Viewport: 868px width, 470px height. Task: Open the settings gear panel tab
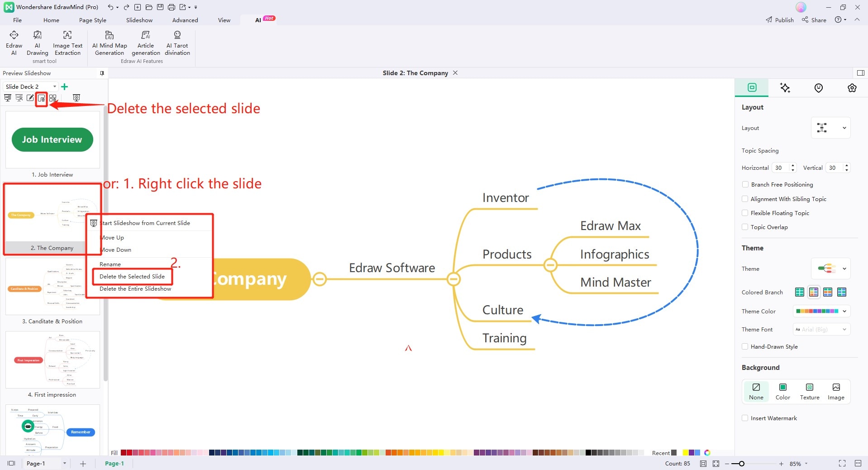click(852, 88)
